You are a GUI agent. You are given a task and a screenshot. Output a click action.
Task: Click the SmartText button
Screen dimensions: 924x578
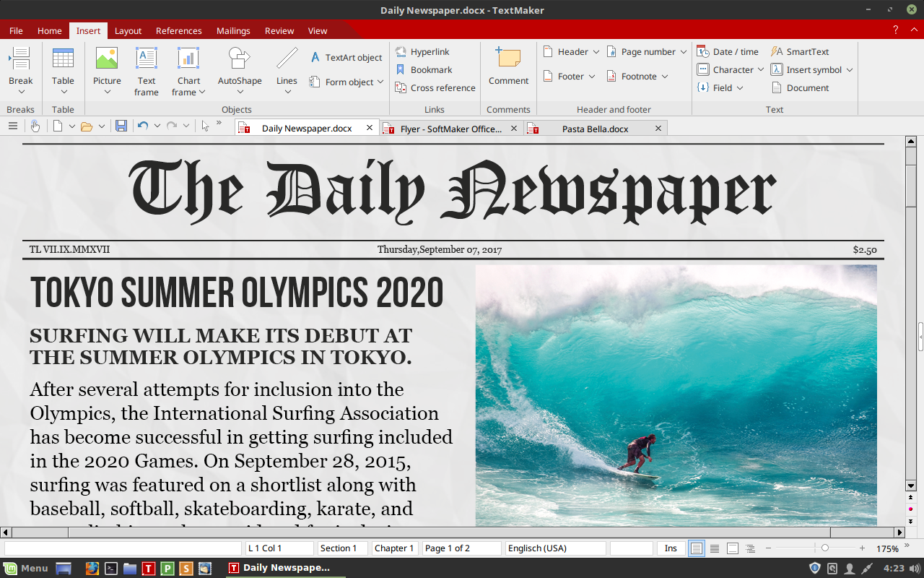800,52
